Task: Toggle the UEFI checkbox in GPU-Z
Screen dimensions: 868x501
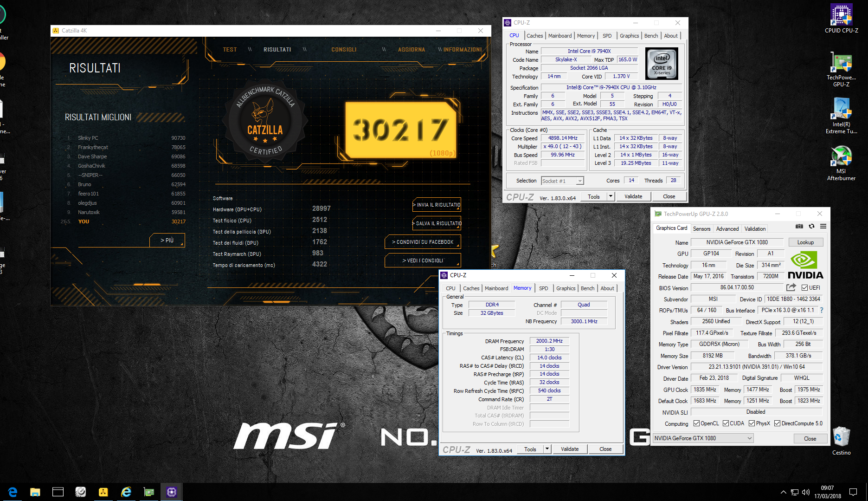Action: point(804,288)
